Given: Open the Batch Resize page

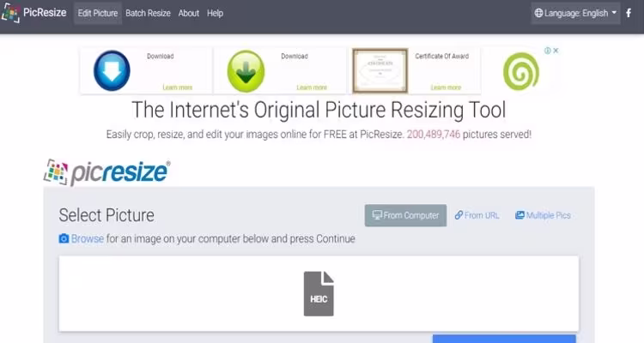Looking at the screenshot, I should (148, 13).
